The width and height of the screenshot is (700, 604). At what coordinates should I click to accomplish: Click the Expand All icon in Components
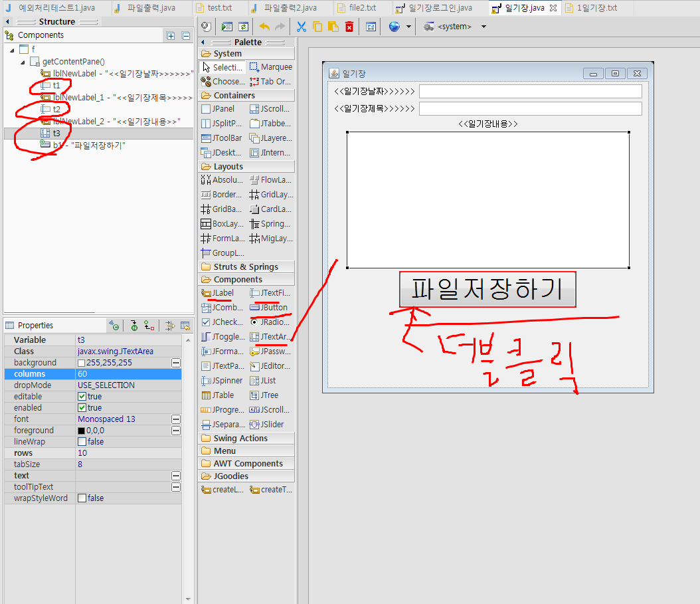click(x=171, y=36)
